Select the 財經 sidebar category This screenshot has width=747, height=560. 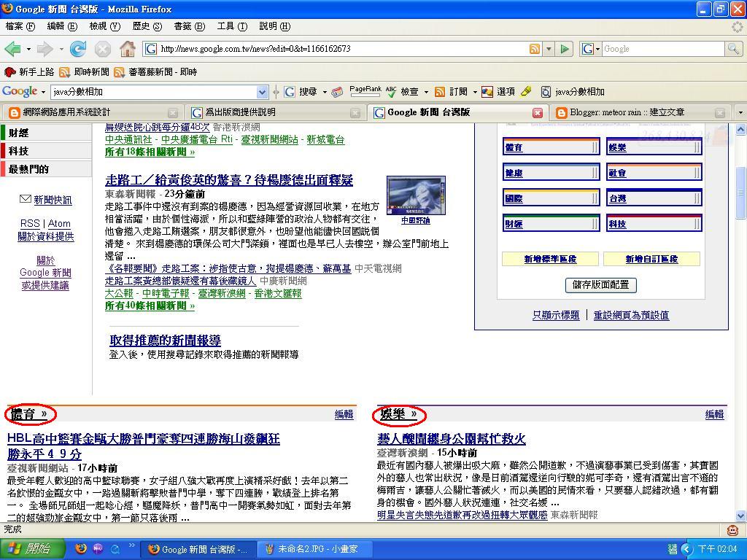point(46,133)
